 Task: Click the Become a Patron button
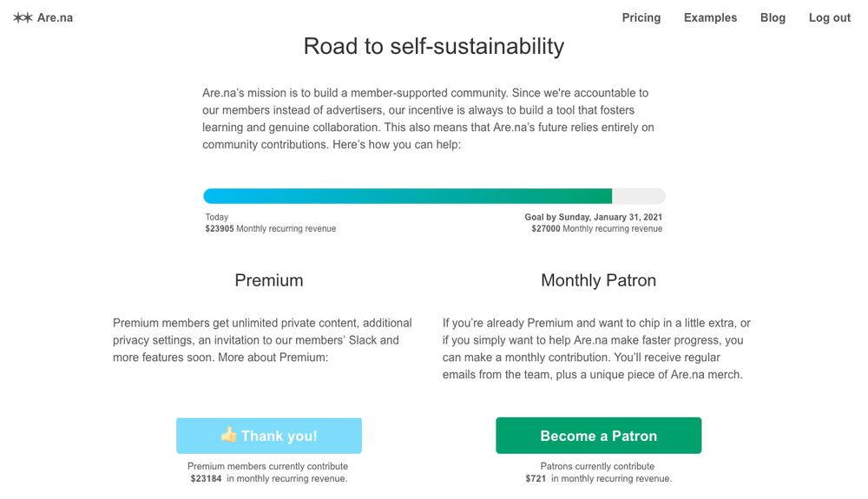coord(598,436)
